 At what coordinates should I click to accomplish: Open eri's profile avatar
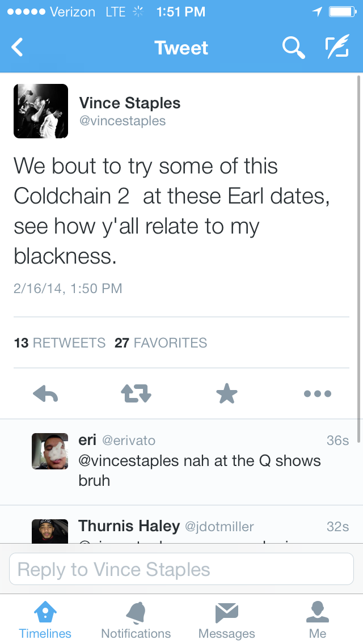click(x=50, y=452)
